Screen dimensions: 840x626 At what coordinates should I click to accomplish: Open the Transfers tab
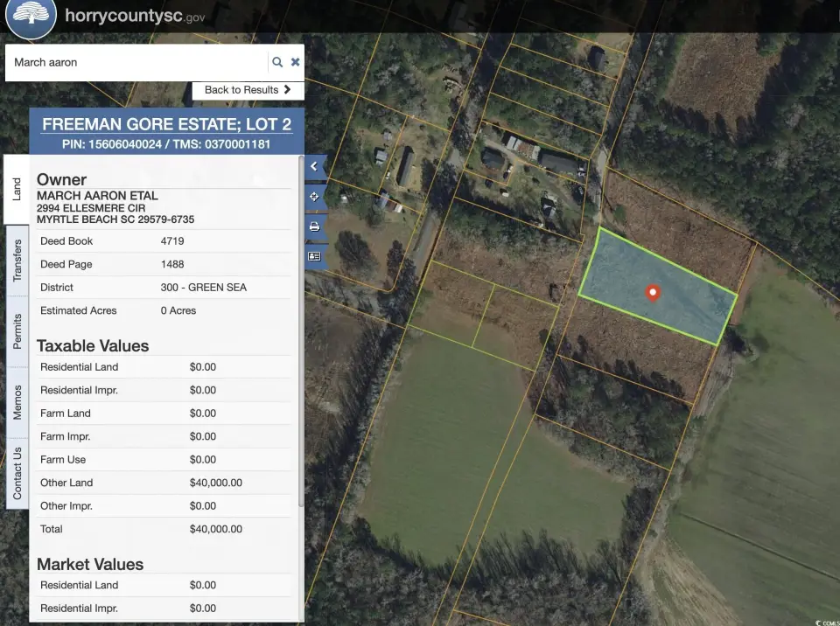click(17, 260)
